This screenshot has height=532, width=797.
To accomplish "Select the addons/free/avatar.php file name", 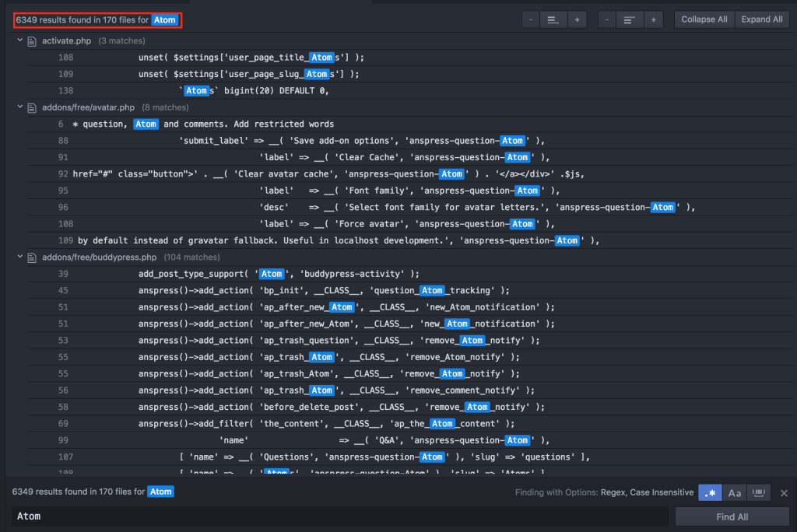I will (x=89, y=107).
